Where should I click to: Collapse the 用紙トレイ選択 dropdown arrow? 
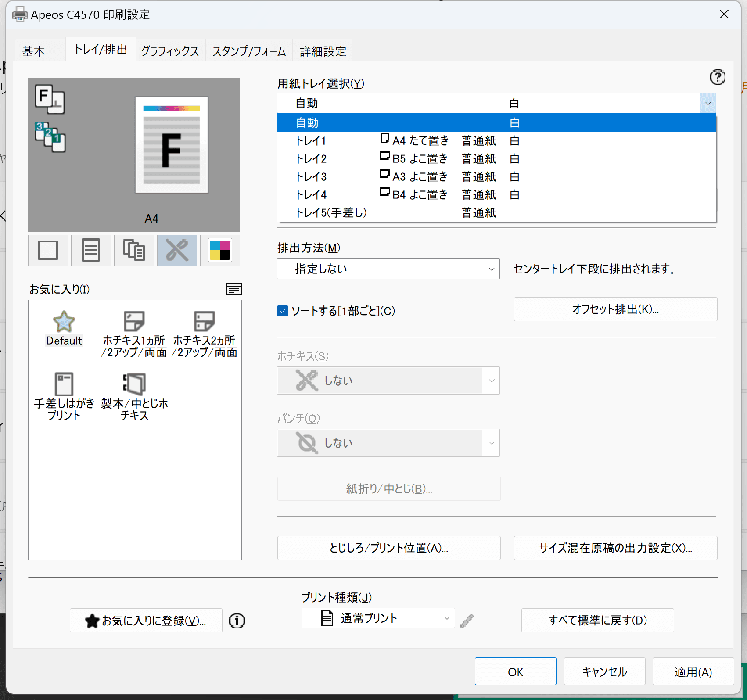point(707,103)
